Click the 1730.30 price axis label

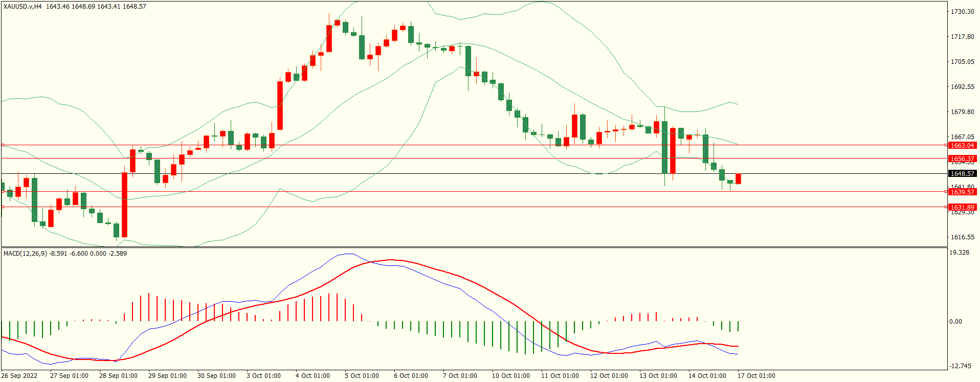[x=962, y=11]
